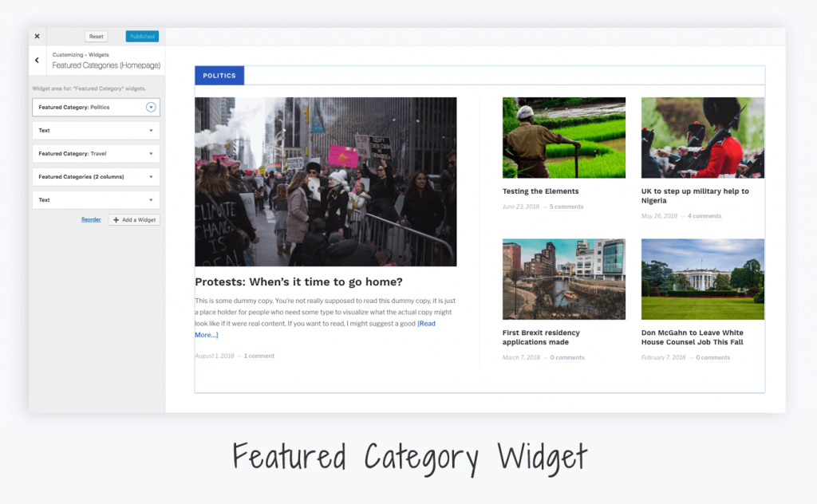Click the Reset button

[x=97, y=37]
